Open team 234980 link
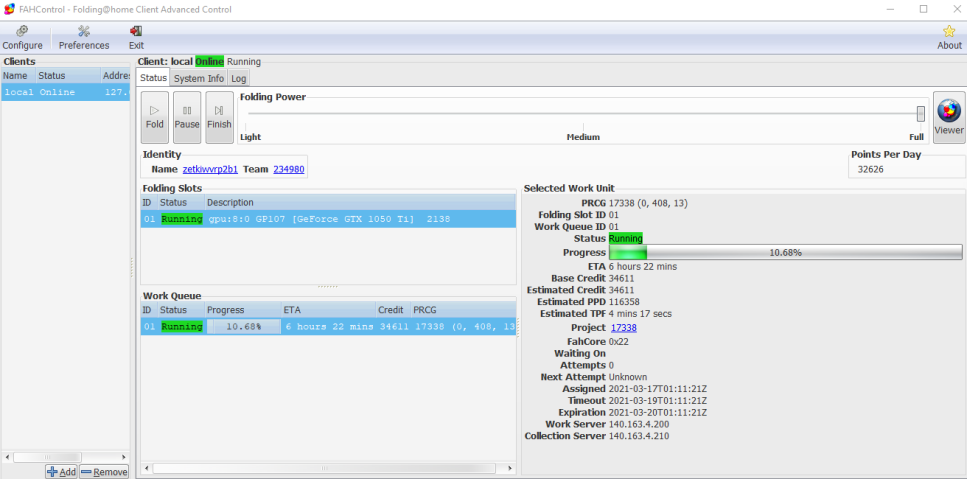The image size is (967, 479). 289,169
